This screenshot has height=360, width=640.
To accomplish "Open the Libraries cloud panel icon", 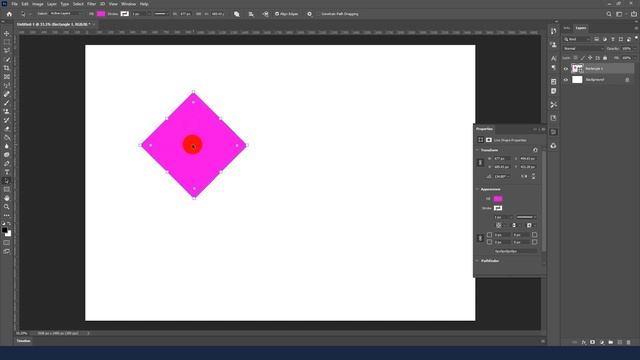I will pos(553,146).
